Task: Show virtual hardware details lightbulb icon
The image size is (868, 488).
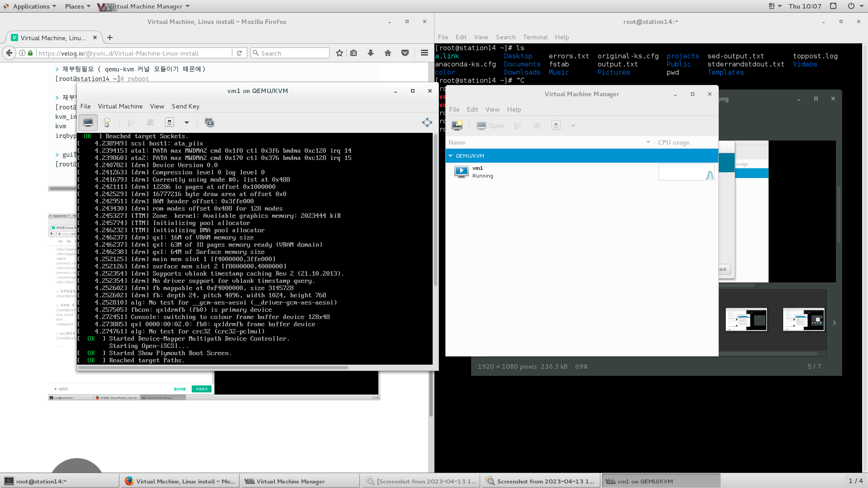Action: pyautogui.click(x=107, y=122)
